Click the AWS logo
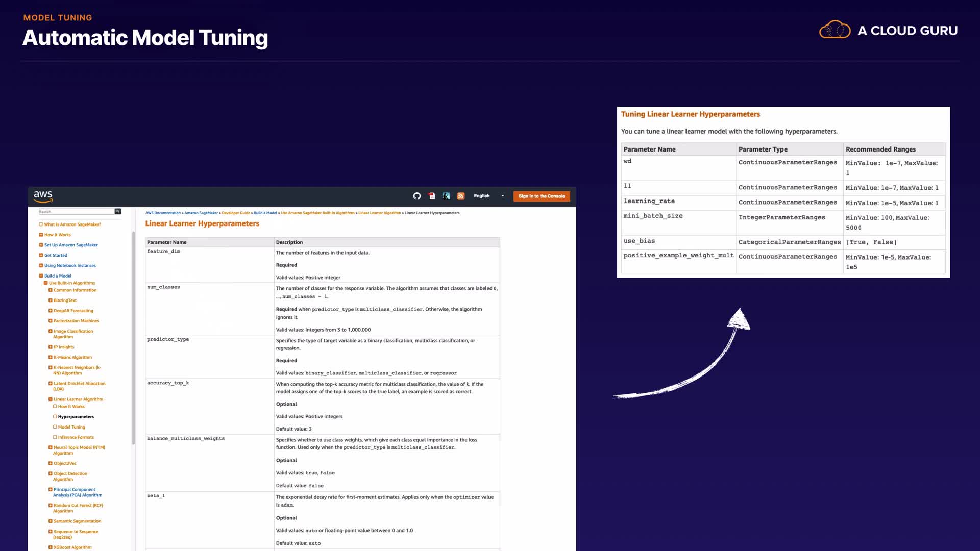Image resolution: width=980 pixels, height=551 pixels. pos(43,196)
